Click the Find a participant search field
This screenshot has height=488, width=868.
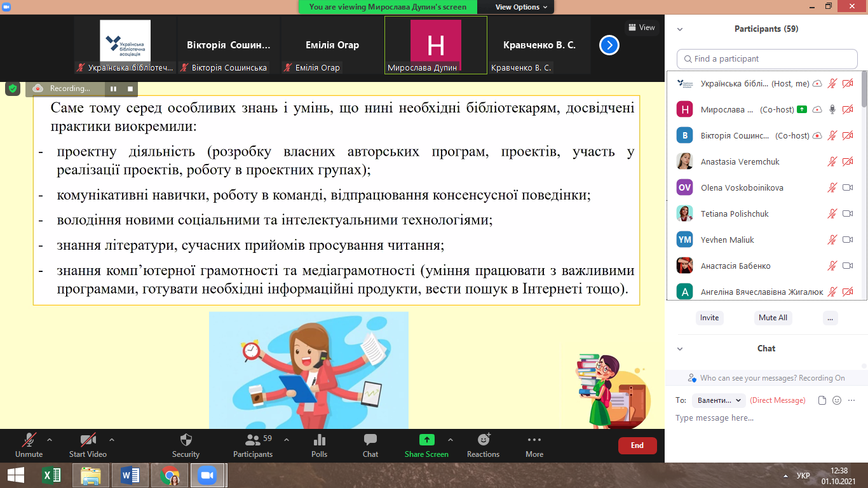[x=767, y=59]
